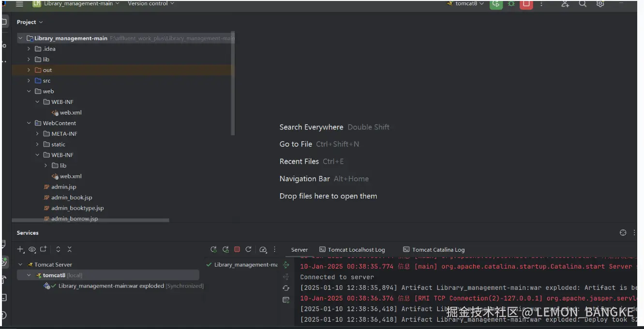Open the Services toolbar kebab menu
644x329 pixels.
[x=274, y=249]
